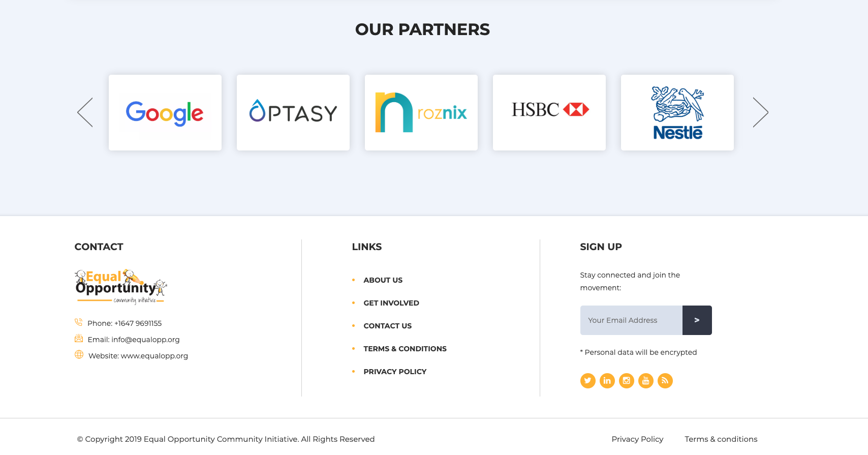Click the Instagram social icon
Image resolution: width=868 pixels, height=455 pixels.
(x=626, y=381)
